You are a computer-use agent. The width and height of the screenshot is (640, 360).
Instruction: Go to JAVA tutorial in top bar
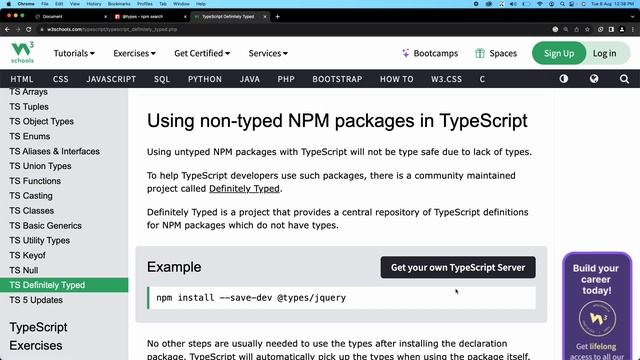click(249, 79)
